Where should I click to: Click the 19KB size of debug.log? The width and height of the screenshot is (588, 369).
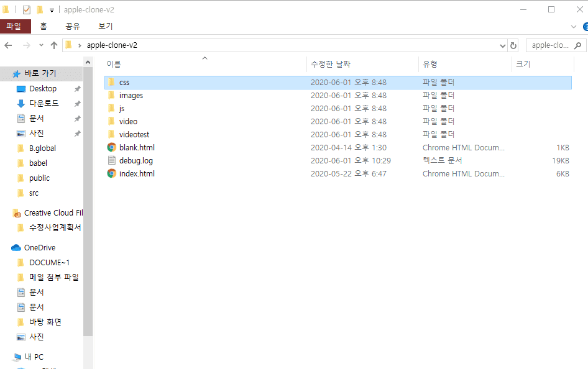point(561,161)
